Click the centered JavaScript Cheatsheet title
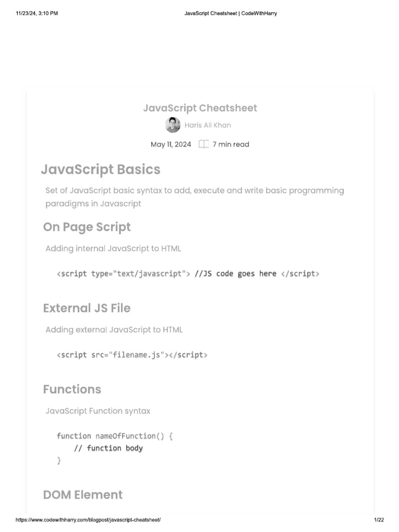Viewport: 399px width, 532px height. (x=200, y=108)
